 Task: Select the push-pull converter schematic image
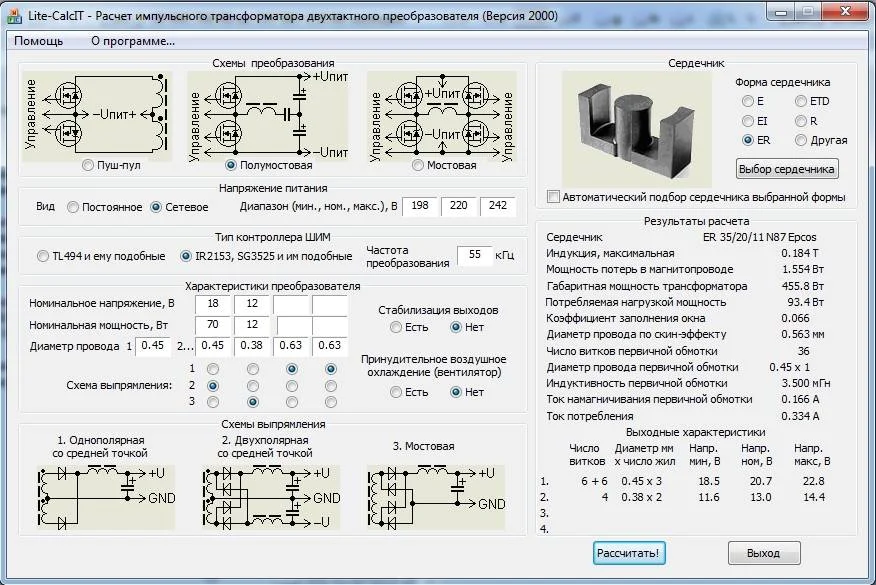pyautogui.click(x=97, y=116)
